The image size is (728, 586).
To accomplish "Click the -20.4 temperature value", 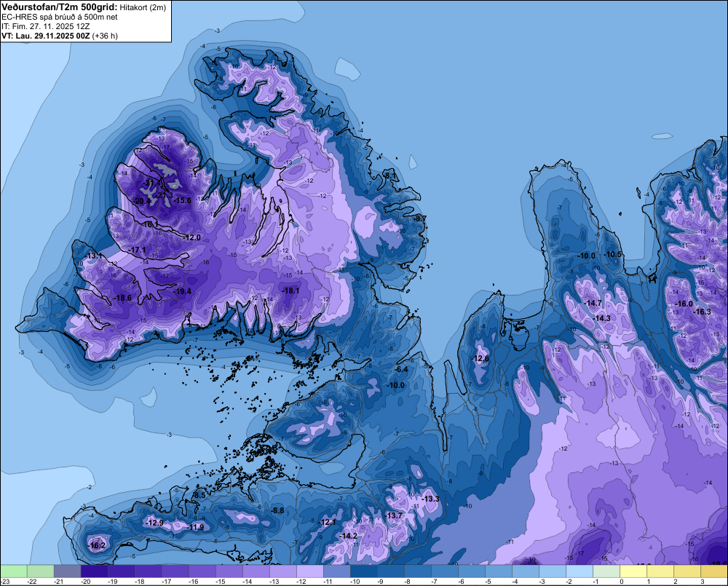I will pyautogui.click(x=142, y=201).
